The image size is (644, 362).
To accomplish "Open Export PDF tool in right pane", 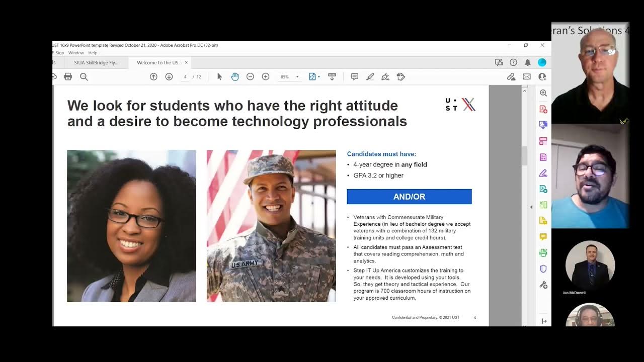I will pyautogui.click(x=543, y=125).
